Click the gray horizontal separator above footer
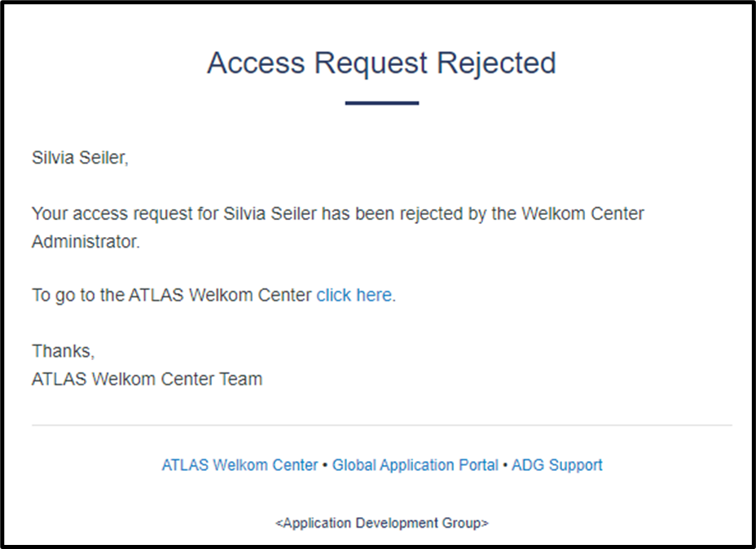756x549 pixels. pyautogui.click(x=382, y=426)
